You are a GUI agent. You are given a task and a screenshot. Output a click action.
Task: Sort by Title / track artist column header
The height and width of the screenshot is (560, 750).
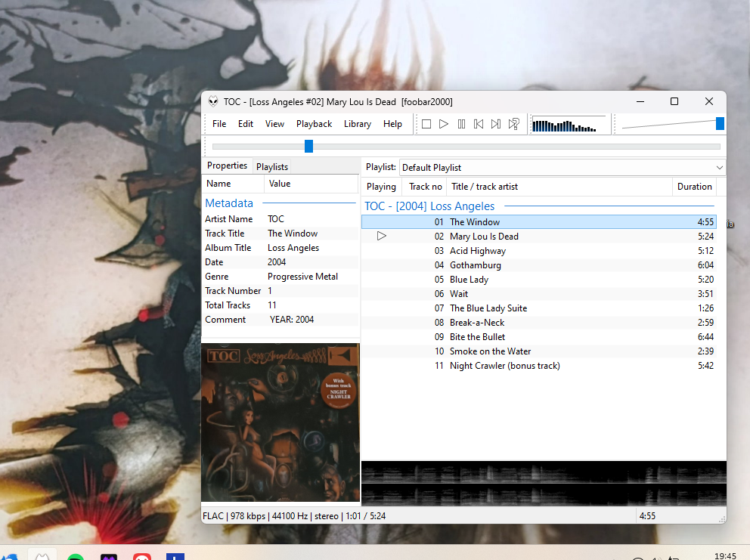[x=559, y=187]
